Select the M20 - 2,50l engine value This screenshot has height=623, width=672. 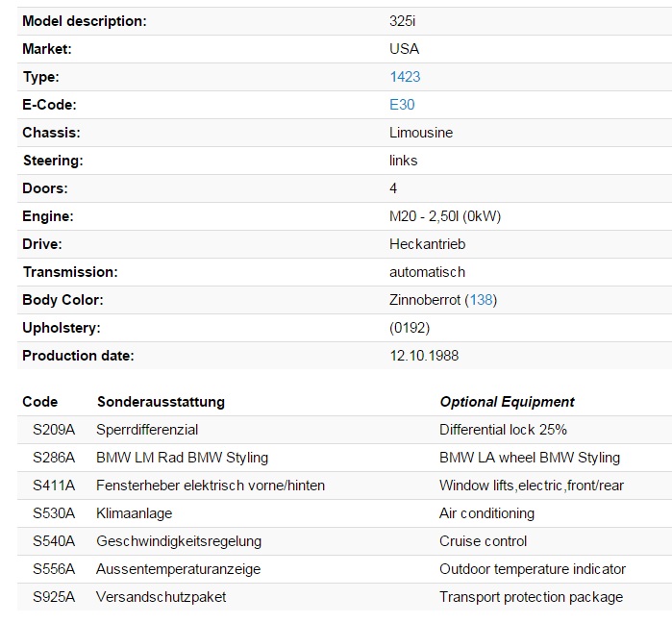point(444,216)
